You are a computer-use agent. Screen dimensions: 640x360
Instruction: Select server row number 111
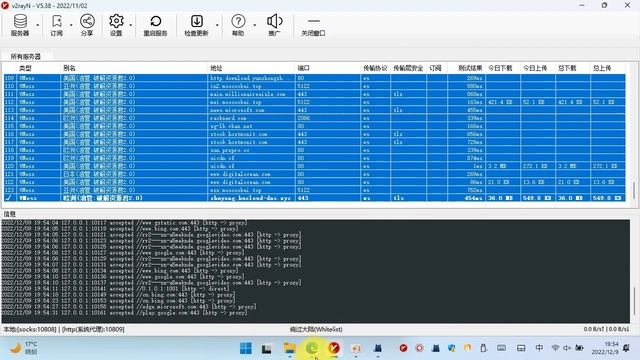[x=314, y=94]
